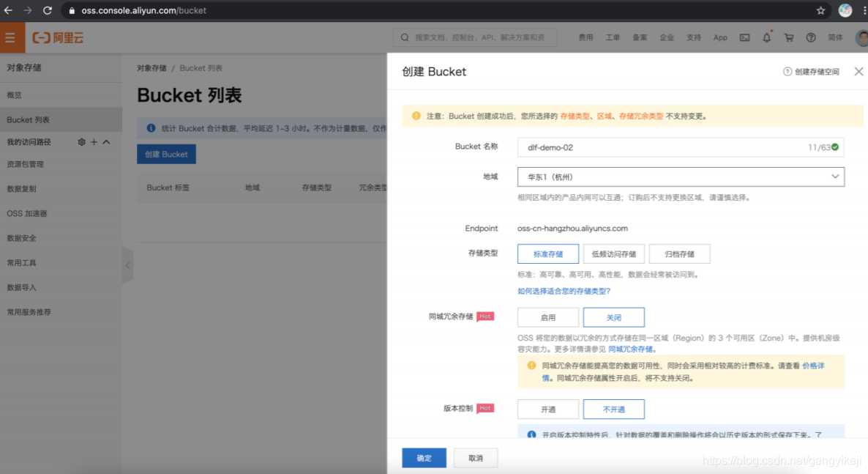The width and height of the screenshot is (868, 474).
Task: Enable version control by clicking 开通
Action: (x=547, y=409)
